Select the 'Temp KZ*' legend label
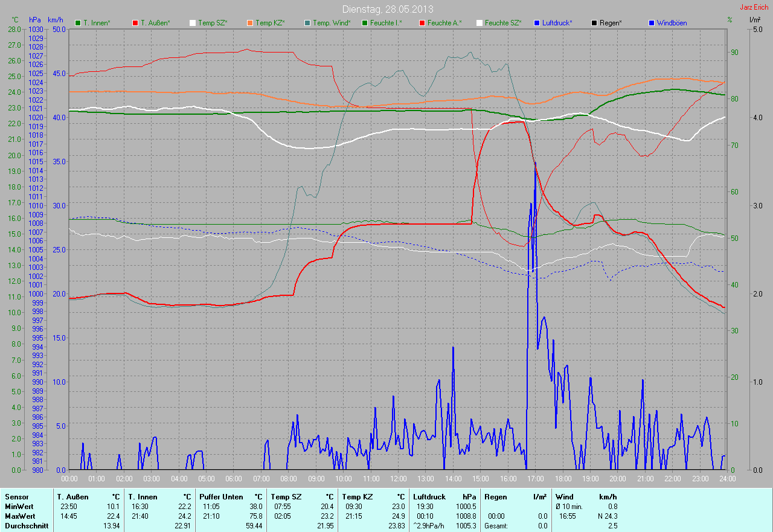 point(270,23)
